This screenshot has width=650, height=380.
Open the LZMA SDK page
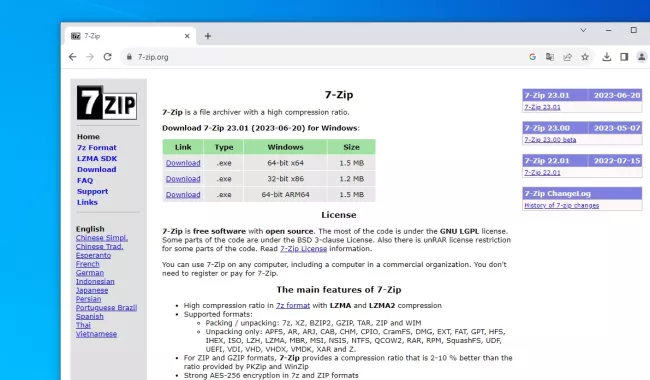tap(97, 159)
